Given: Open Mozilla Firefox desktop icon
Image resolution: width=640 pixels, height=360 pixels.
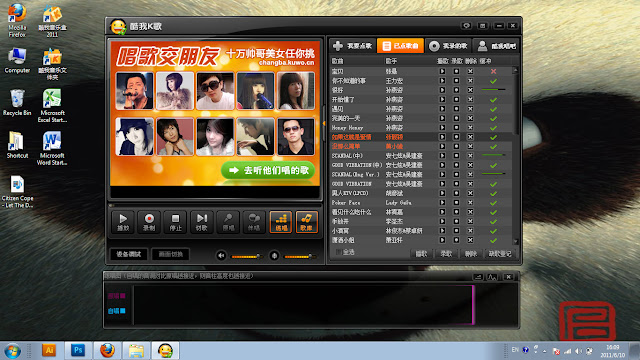Looking at the screenshot, I should click(17, 20).
